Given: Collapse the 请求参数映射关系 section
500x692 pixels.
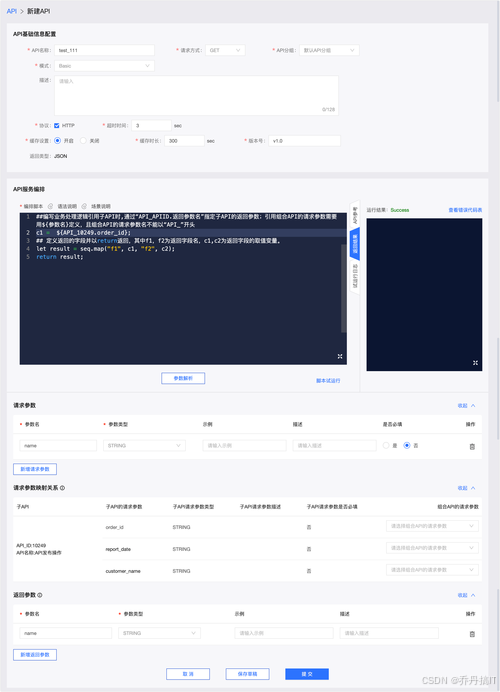Looking at the screenshot, I should click(466, 488).
